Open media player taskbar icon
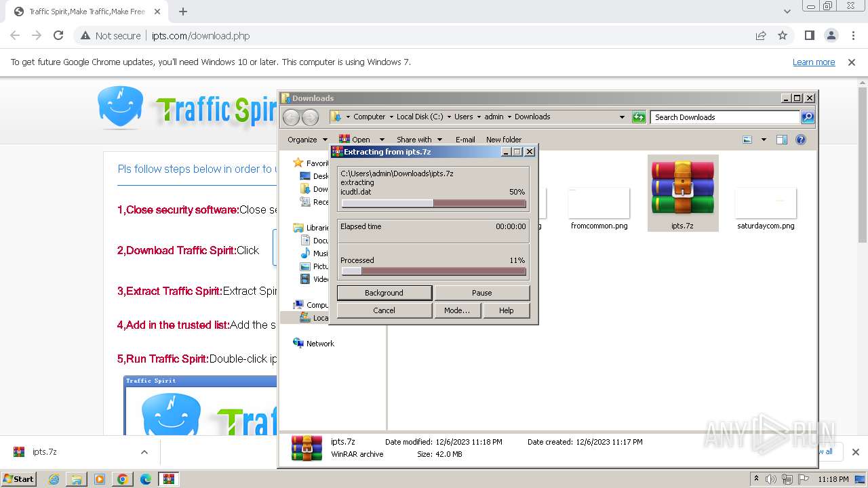The height and width of the screenshot is (488, 868). click(x=100, y=479)
